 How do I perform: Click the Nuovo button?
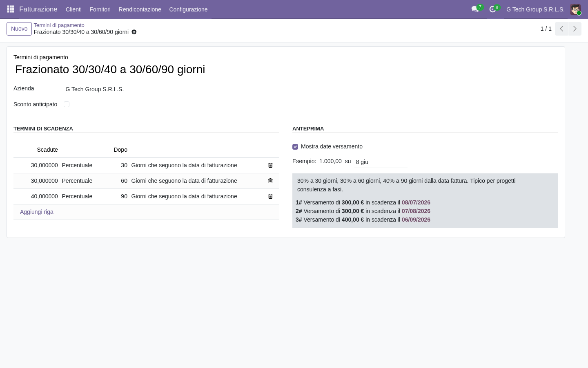click(19, 29)
